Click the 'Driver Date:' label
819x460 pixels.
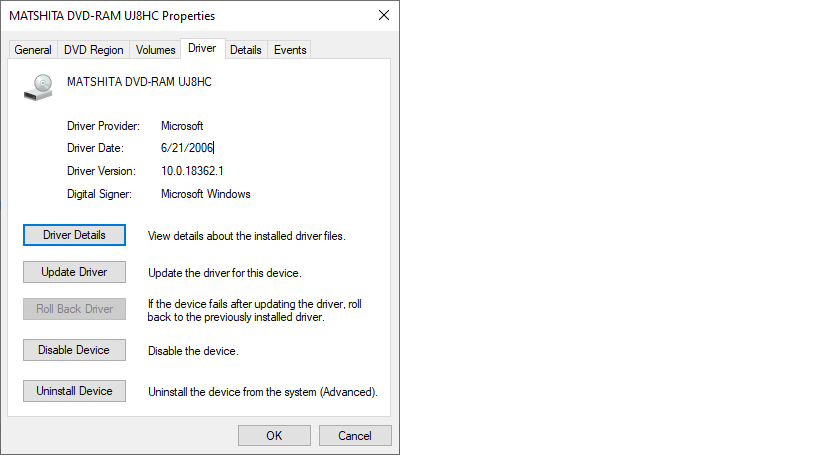coord(95,148)
